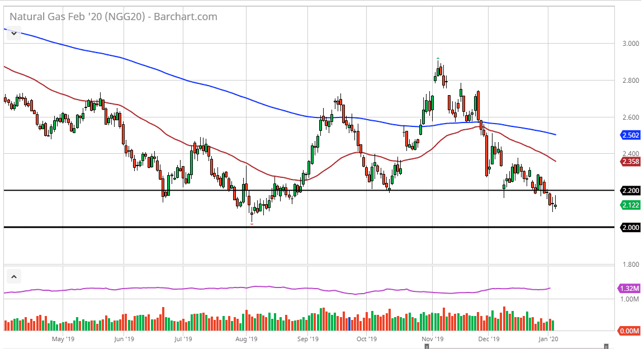Image resolution: width=644 pixels, height=349 pixels.
Task: Click the 2.000 support line price label
Action: (x=631, y=227)
